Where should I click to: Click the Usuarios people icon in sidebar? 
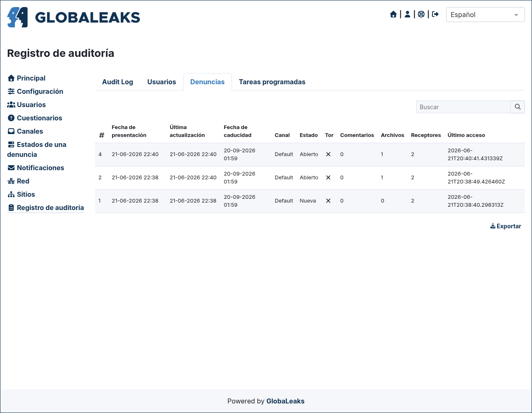(11, 105)
